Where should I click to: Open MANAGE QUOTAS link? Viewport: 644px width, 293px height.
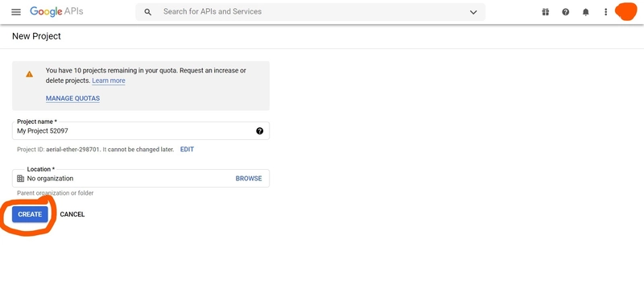72,98
